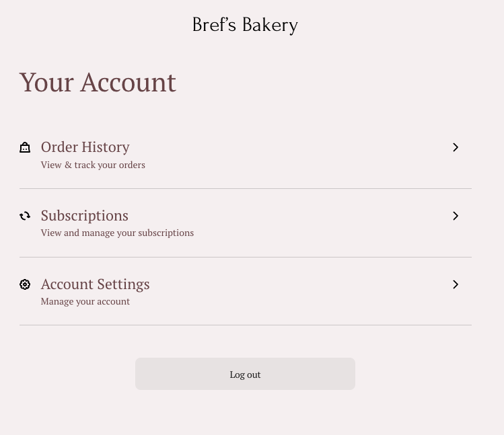Click the word "Account" in the page heading
This screenshot has height=435, width=504.
(128, 83)
